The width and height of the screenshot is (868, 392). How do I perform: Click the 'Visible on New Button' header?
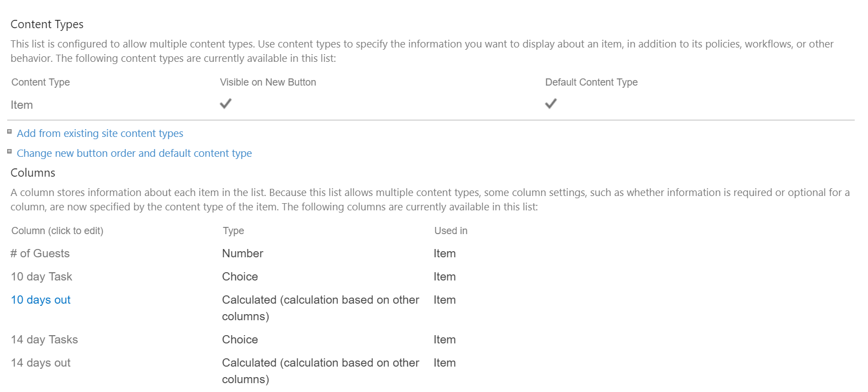[x=268, y=82]
